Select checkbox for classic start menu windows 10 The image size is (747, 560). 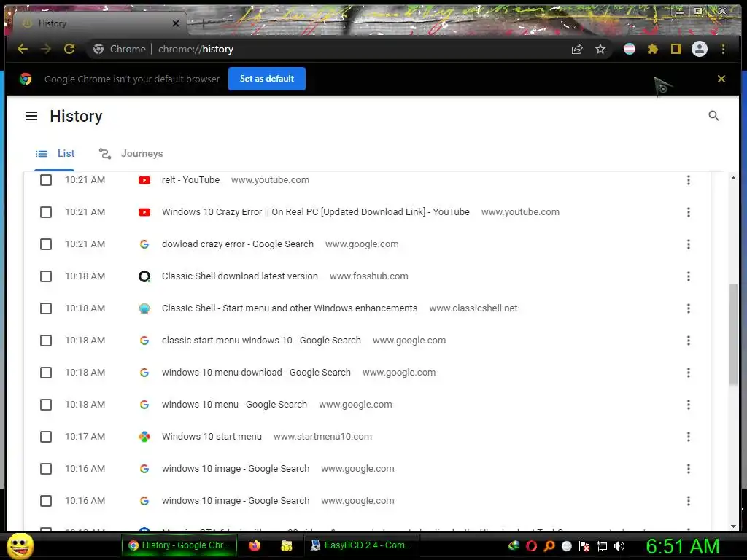pos(46,341)
